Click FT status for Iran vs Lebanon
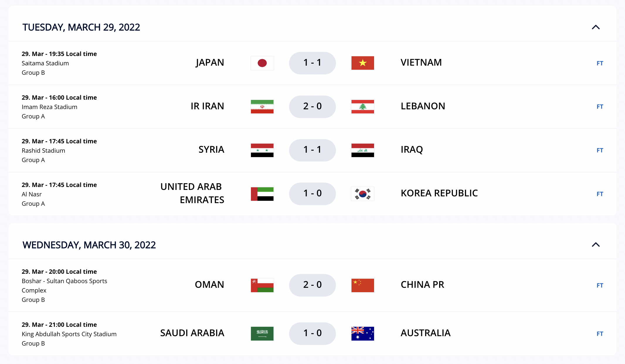This screenshot has height=364, width=625. pos(600,107)
